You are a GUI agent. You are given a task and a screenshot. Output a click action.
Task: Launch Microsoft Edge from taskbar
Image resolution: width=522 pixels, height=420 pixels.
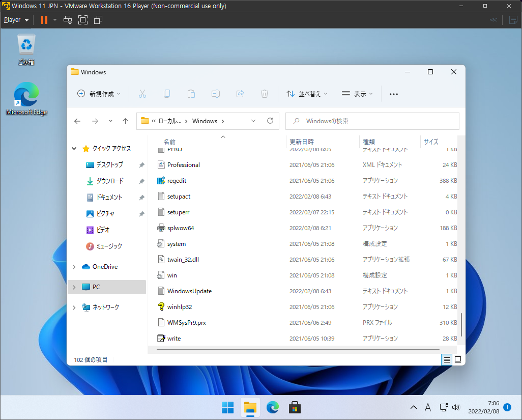pos(273,407)
